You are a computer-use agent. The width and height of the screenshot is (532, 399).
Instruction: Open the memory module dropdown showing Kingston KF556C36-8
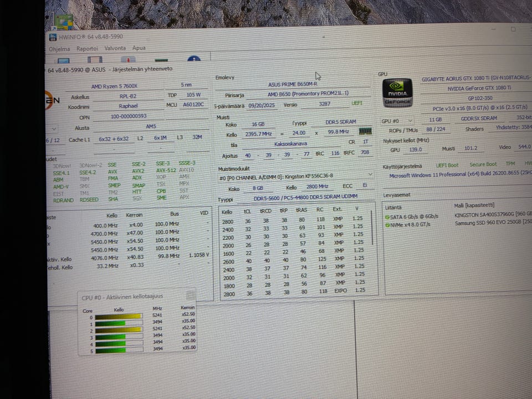370,175
